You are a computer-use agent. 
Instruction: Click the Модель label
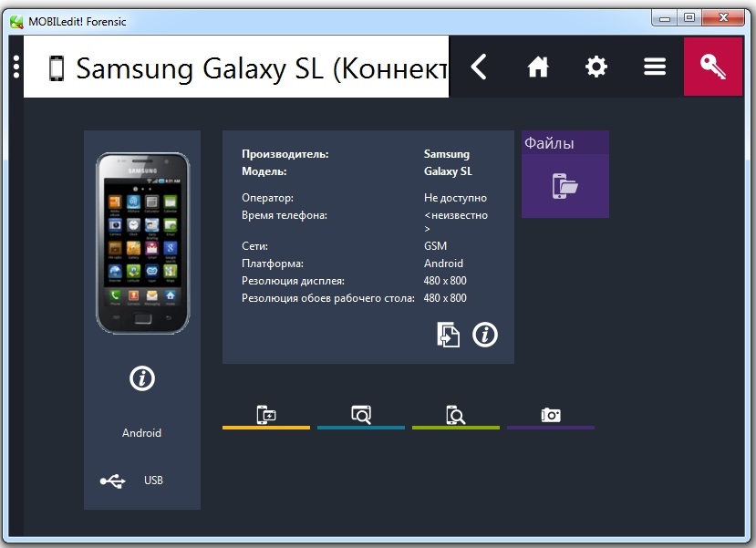264,171
